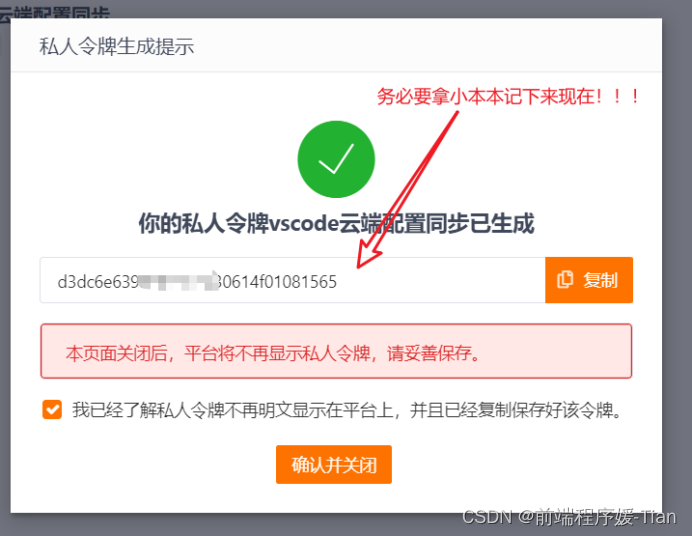Click the red annotation text 务必要拿小本本记下来
Viewport: 692px width, 536px height.
485,96
